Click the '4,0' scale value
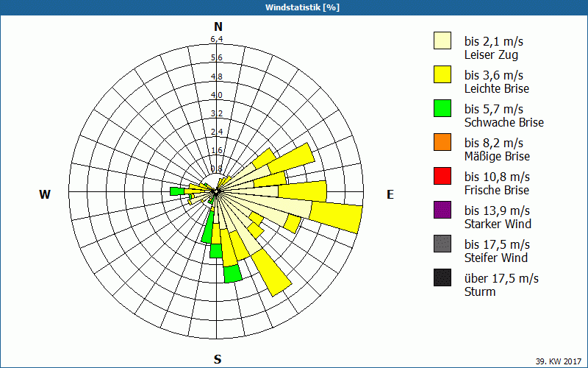This screenshot has height=368, width=588. tap(217, 95)
